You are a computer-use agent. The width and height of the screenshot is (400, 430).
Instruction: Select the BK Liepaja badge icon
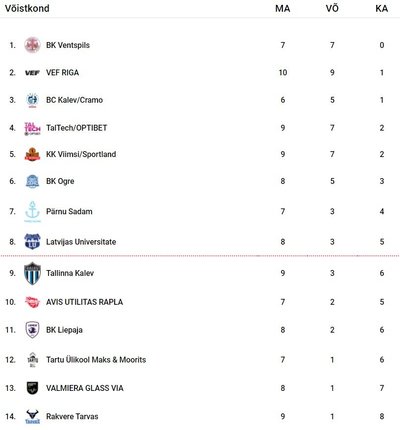click(32, 330)
